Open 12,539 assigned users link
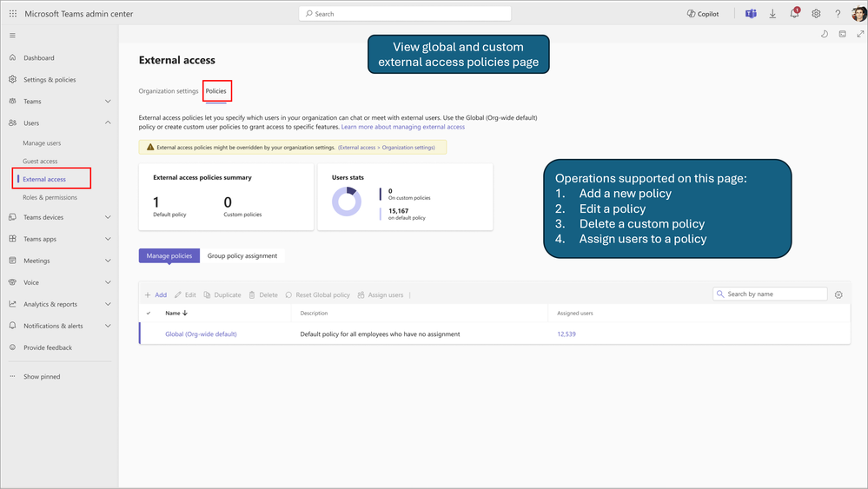Viewport: 868px width, 489px height. [x=567, y=334]
